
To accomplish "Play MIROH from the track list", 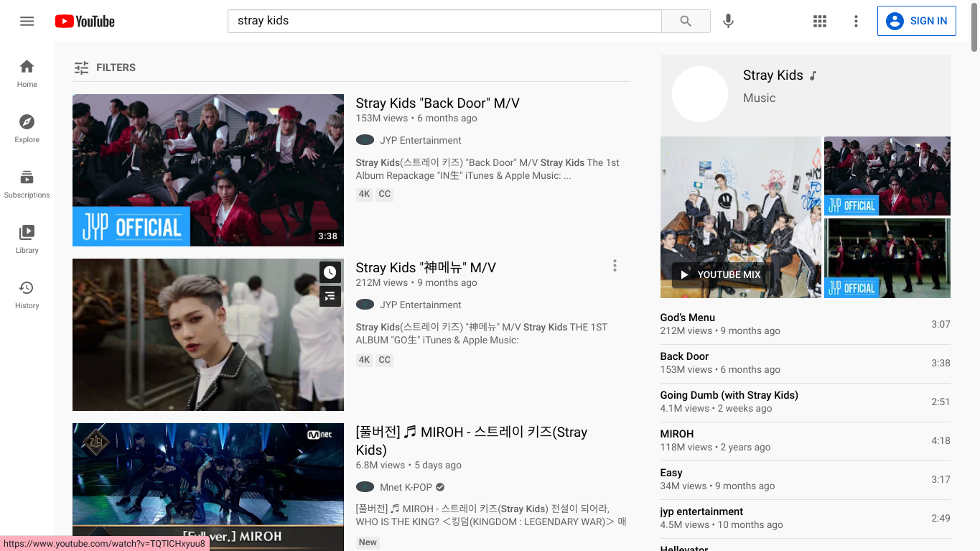I will (806, 440).
